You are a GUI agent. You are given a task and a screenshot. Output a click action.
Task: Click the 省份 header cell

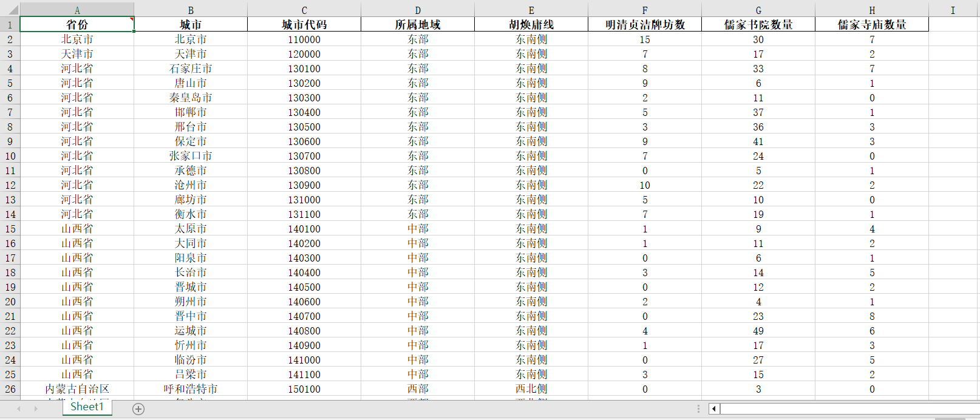pos(77,25)
